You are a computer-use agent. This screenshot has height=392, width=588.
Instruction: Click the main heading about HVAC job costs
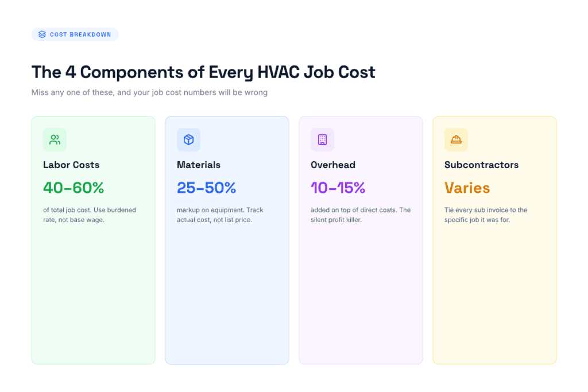coord(203,72)
